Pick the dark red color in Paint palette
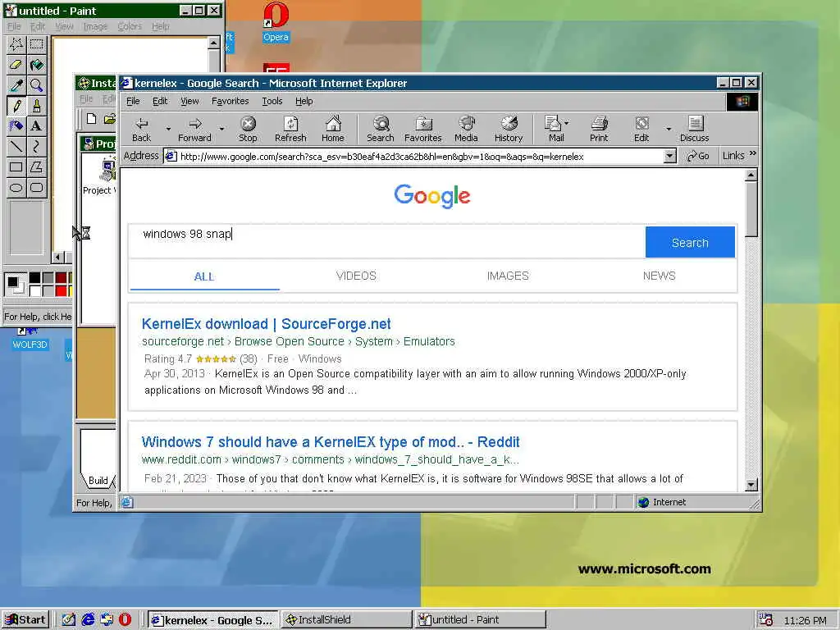This screenshot has height=630, width=840. coord(61,277)
